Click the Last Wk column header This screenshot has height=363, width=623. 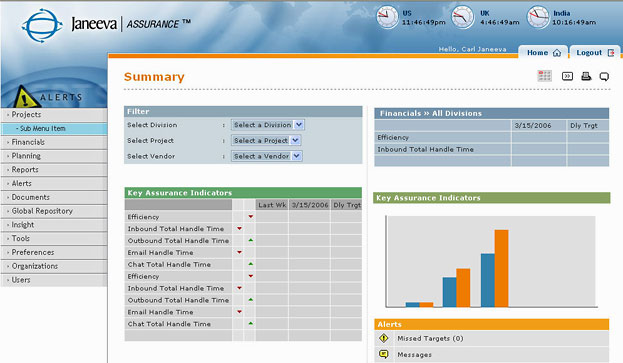click(x=272, y=205)
